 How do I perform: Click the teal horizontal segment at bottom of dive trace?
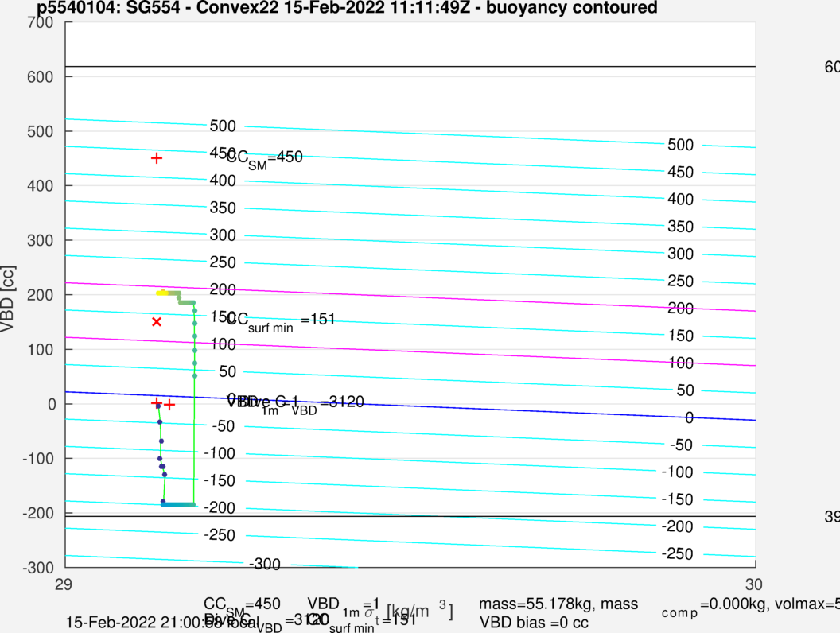[178, 504]
